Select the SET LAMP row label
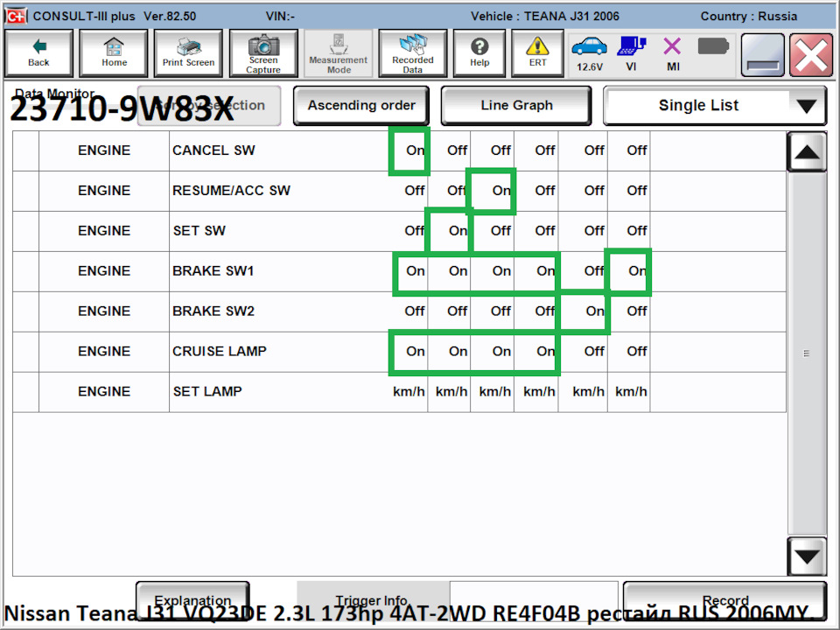 206,392
